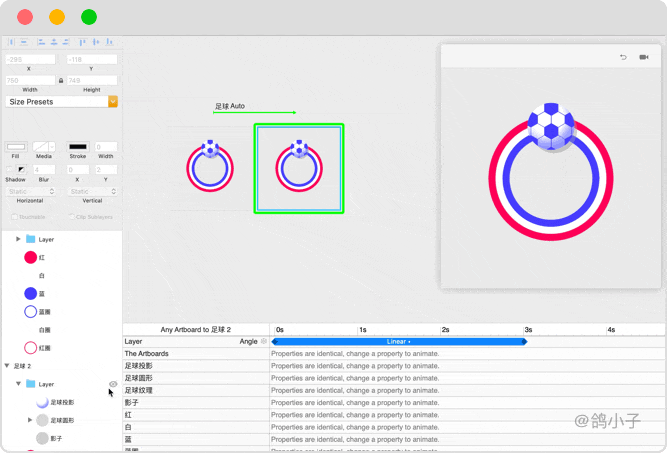Click the distribute horizontally icon
The image size is (667, 453).
(11, 42)
